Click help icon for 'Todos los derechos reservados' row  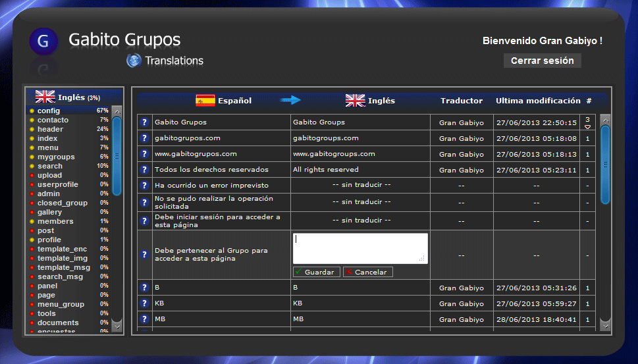pyautogui.click(x=144, y=170)
